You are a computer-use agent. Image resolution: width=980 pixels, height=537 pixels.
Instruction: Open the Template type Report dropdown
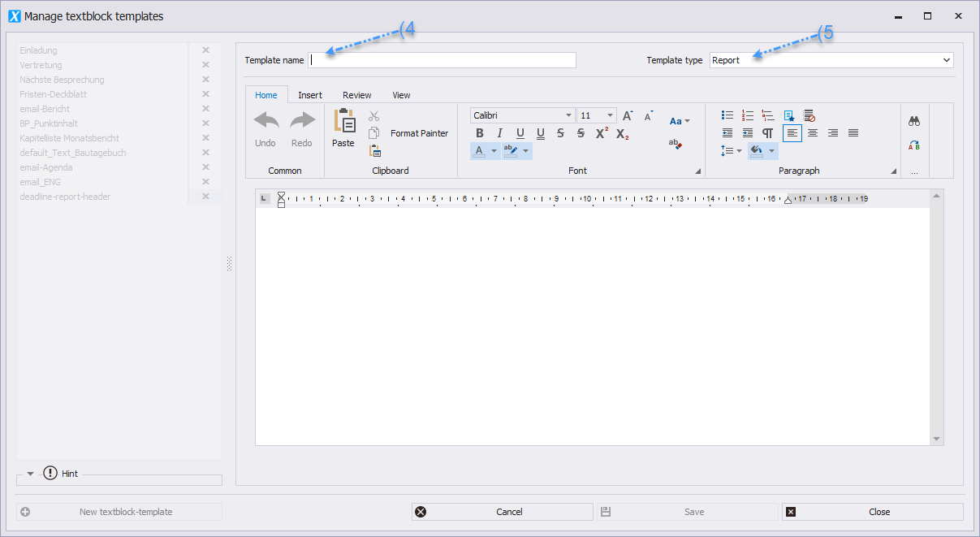coord(947,60)
